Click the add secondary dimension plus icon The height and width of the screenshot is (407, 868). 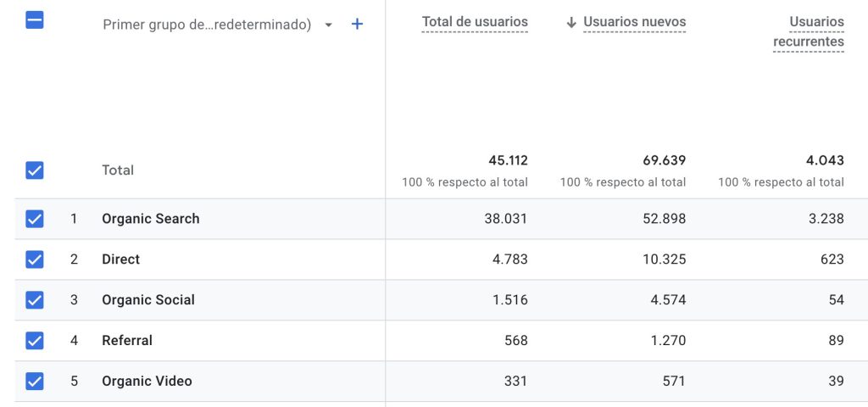(357, 25)
